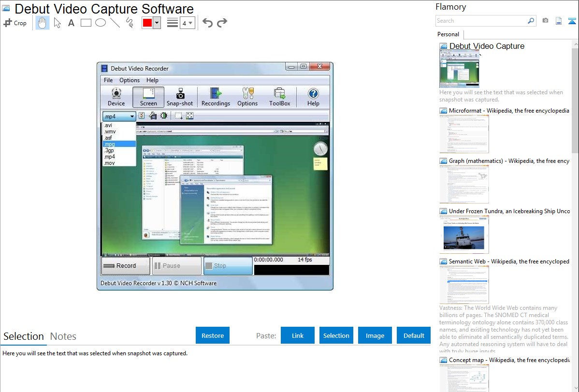
Task: Pick the freehand scribble tool
Action: (130, 23)
